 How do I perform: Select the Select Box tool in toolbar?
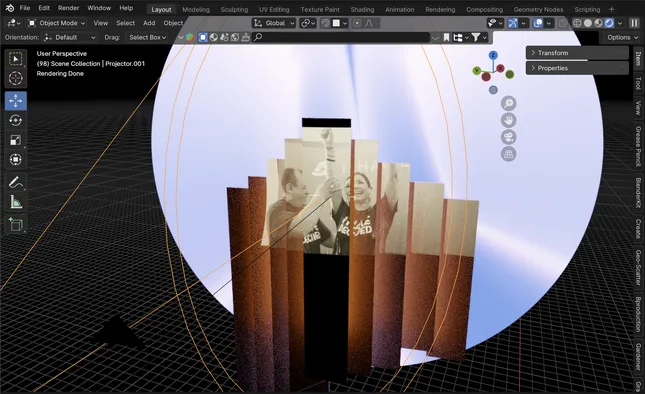coord(16,59)
